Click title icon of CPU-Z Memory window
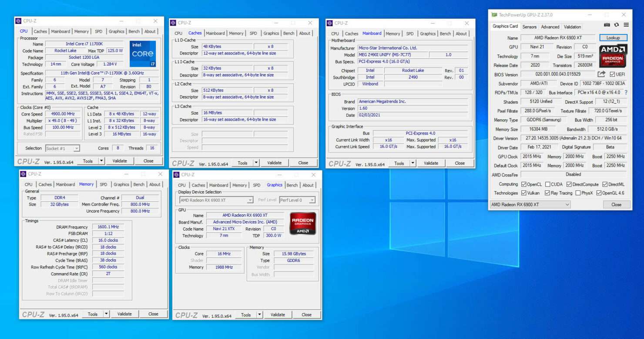 [23, 174]
